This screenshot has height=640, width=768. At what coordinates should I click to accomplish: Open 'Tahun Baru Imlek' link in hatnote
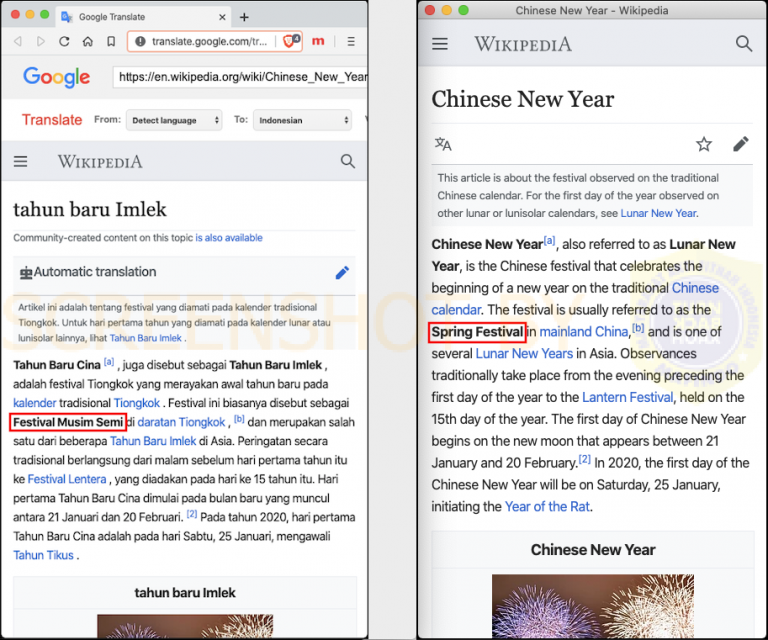[x=145, y=338]
